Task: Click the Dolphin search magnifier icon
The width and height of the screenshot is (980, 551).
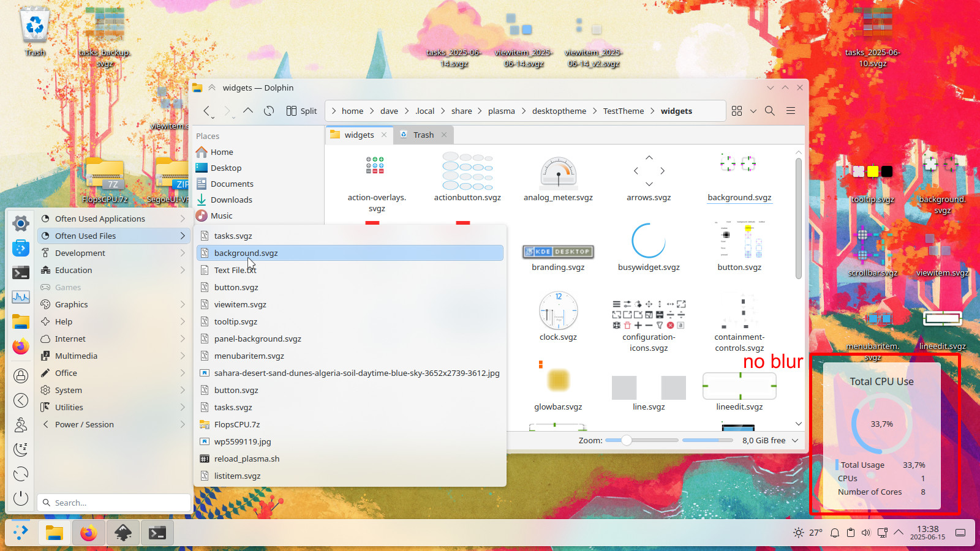Action: (x=770, y=111)
